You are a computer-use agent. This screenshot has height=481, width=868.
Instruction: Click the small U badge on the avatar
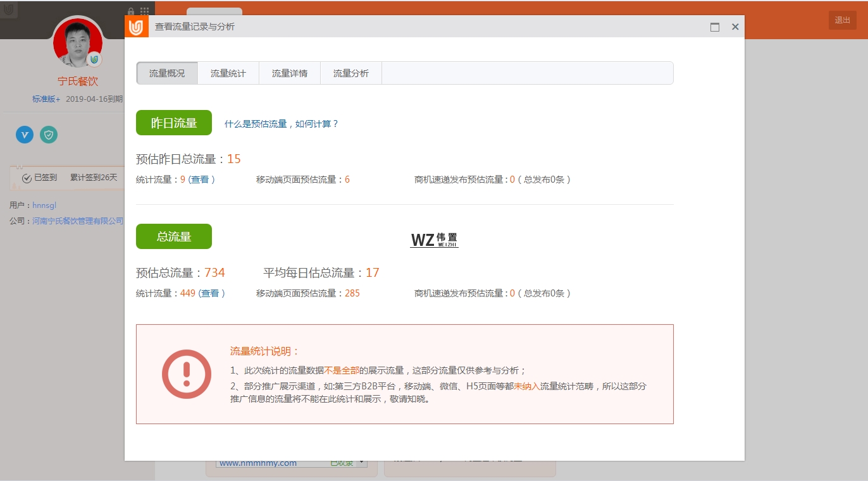pyautogui.click(x=94, y=59)
